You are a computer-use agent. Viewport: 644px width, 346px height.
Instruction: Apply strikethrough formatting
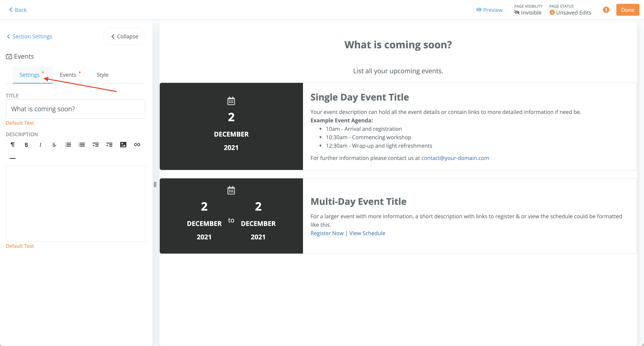54,145
